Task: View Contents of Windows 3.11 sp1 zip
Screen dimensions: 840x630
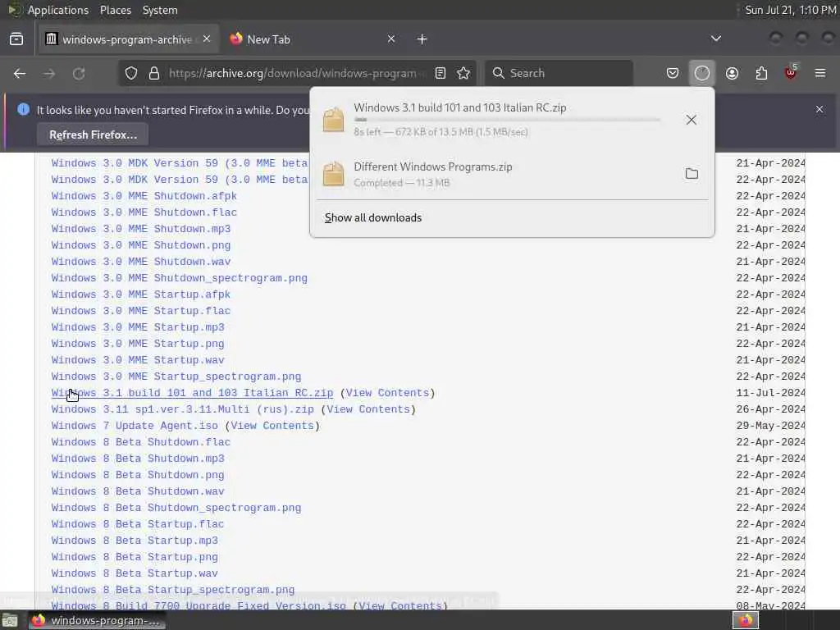Action: (368, 409)
